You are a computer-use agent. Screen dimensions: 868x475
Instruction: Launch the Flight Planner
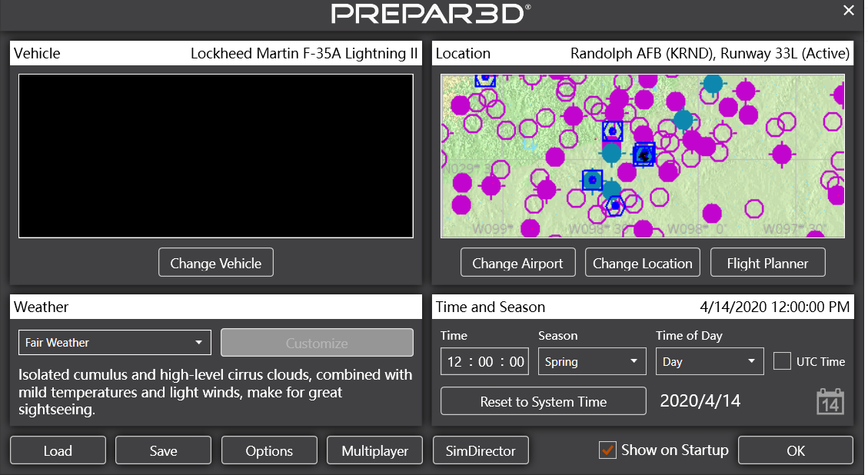point(767,263)
